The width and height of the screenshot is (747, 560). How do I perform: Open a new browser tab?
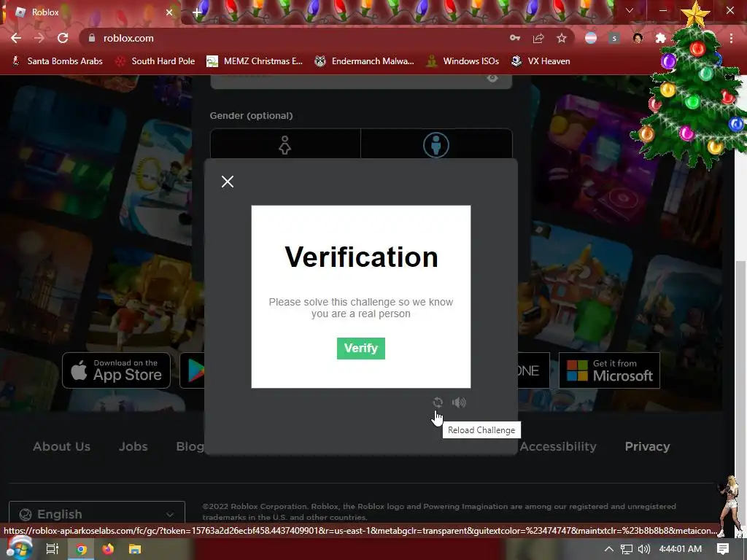coord(197,13)
